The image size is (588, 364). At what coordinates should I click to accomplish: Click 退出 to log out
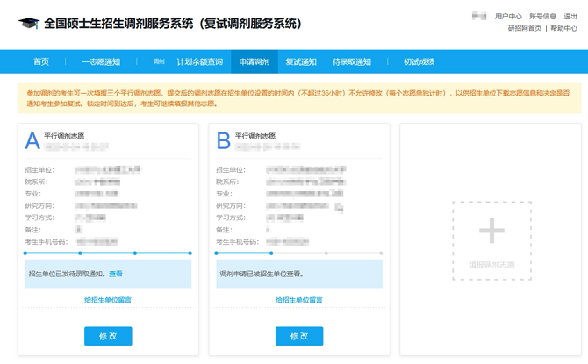(570, 16)
